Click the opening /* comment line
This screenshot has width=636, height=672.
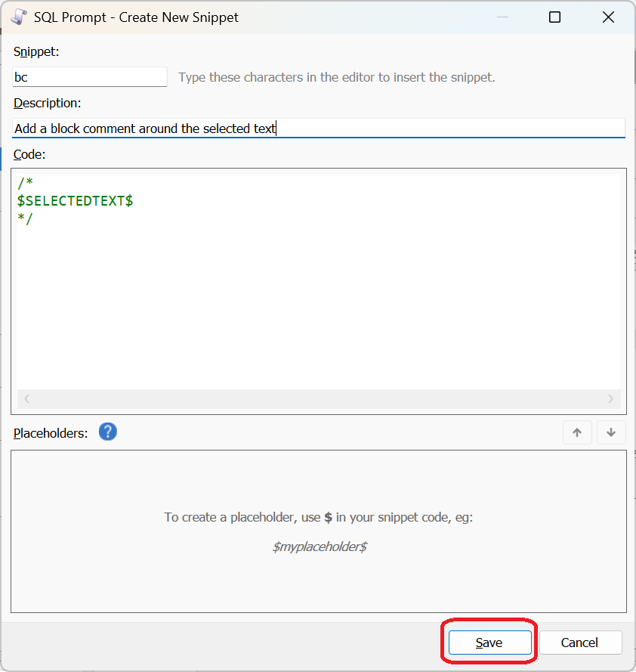click(25, 183)
